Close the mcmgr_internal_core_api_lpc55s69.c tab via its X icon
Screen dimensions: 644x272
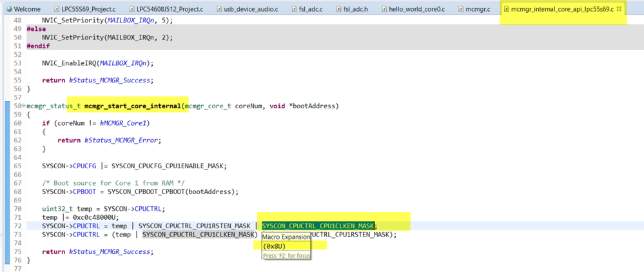tap(620, 10)
